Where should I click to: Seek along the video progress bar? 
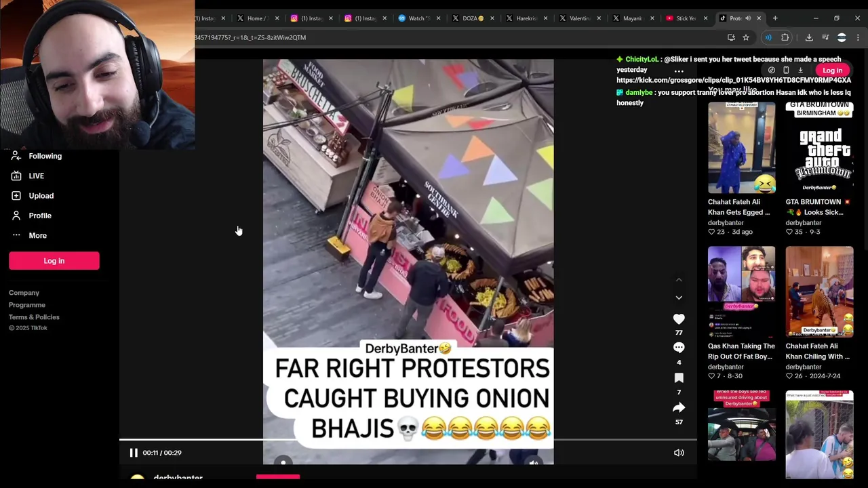[x=408, y=440]
